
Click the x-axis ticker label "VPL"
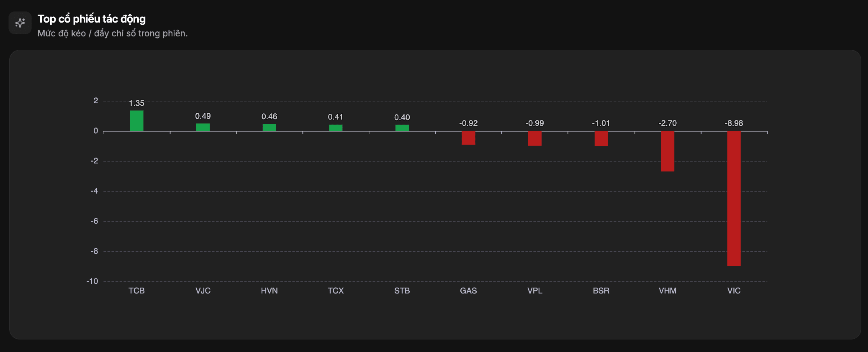tap(535, 291)
